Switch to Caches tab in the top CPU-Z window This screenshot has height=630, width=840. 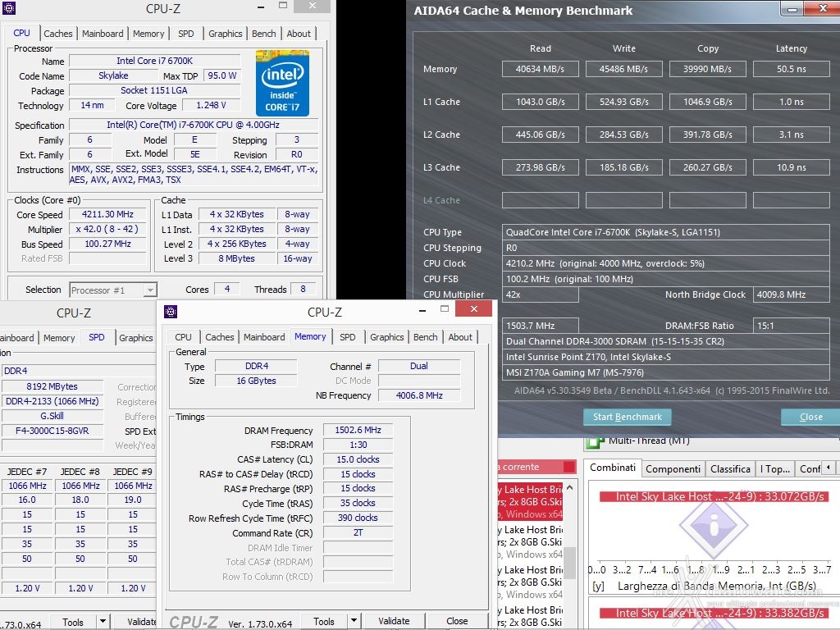(x=58, y=34)
